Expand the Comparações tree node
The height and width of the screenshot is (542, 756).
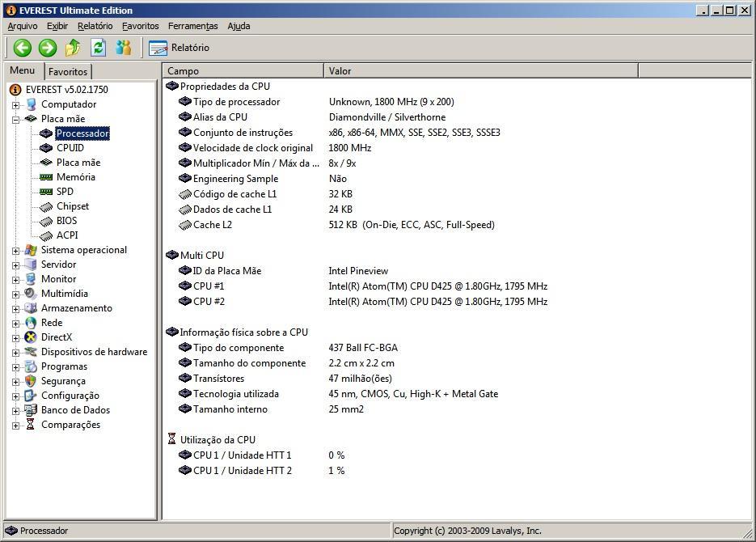(16, 426)
